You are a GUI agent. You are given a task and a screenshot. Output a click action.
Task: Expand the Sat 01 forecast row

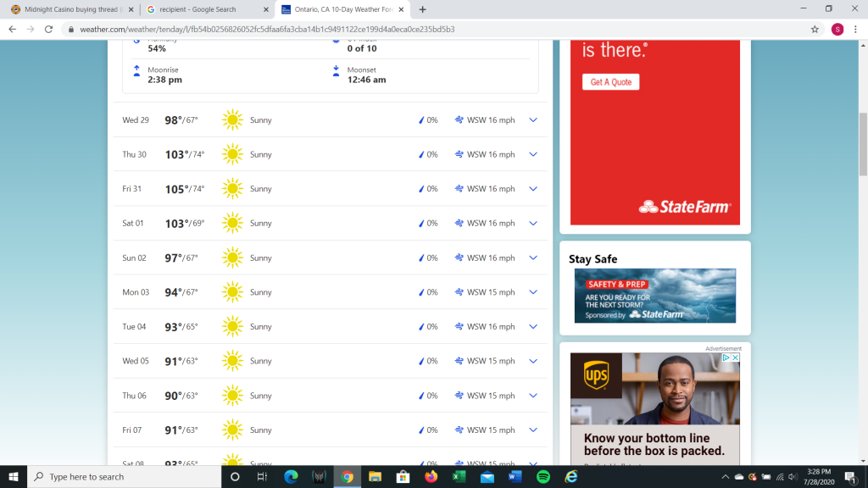coord(532,224)
